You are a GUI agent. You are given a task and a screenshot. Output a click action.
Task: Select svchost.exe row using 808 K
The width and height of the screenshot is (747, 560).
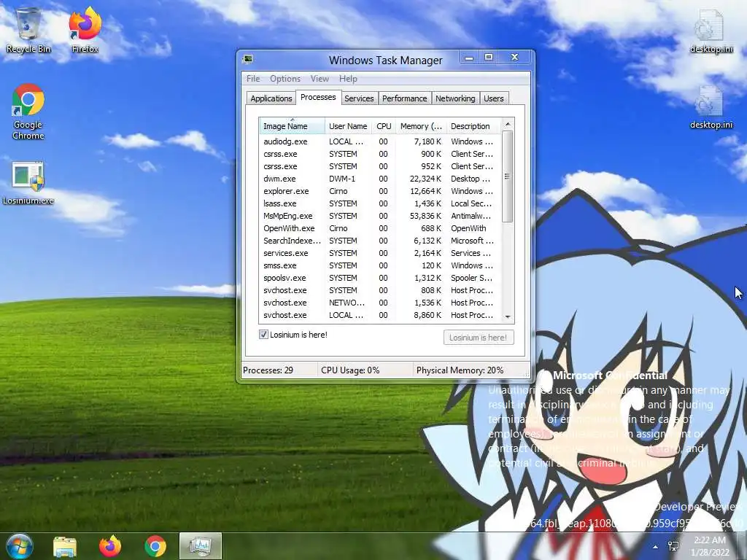pyautogui.click(x=380, y=290)
